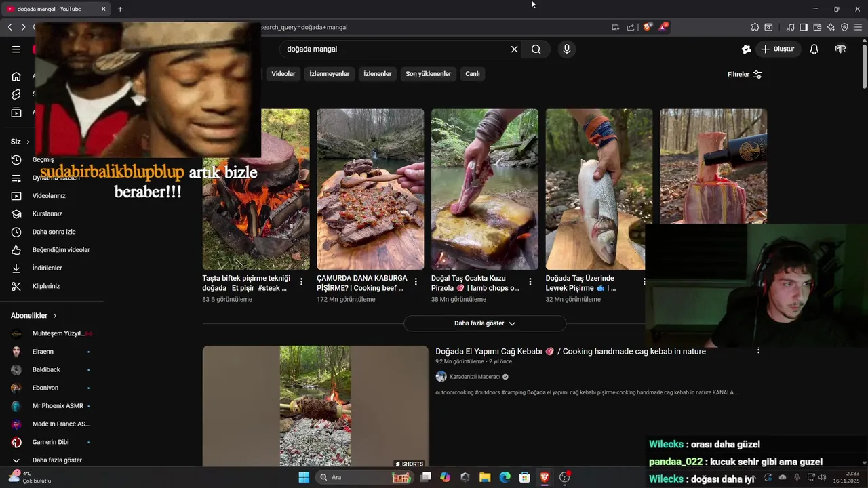Open the MTR account avatar menu
The image size is (868, 488).
tap(840, 49)
